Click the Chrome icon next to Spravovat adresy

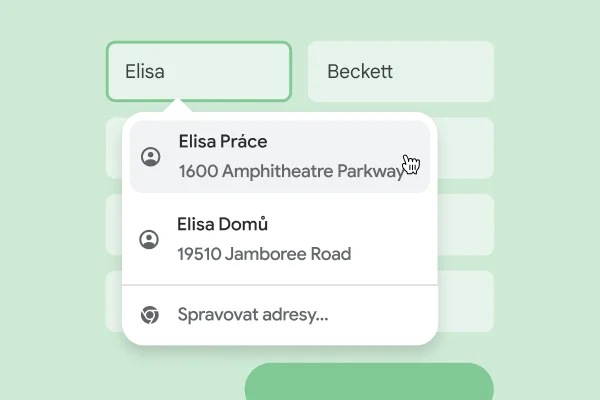coord(149,315)
